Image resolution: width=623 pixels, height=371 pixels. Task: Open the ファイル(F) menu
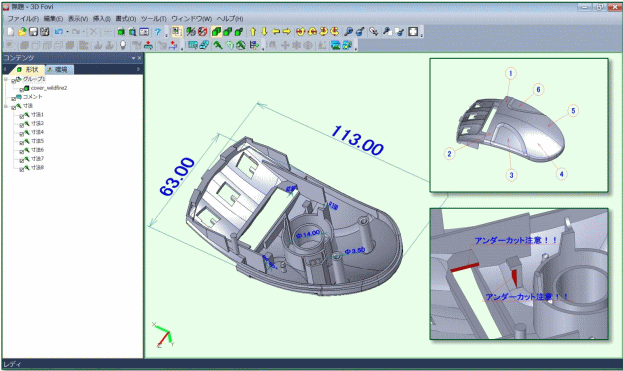point(23,19)
